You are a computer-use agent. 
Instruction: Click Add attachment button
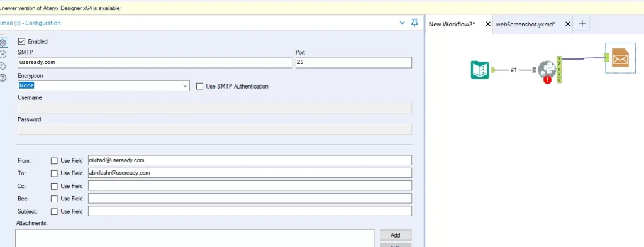coord(396,235)
